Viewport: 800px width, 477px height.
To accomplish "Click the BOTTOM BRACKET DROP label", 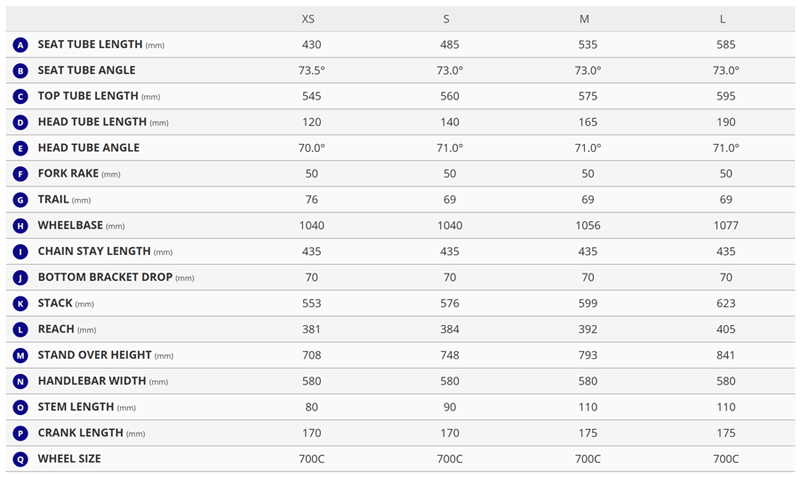I will point(105,277).
